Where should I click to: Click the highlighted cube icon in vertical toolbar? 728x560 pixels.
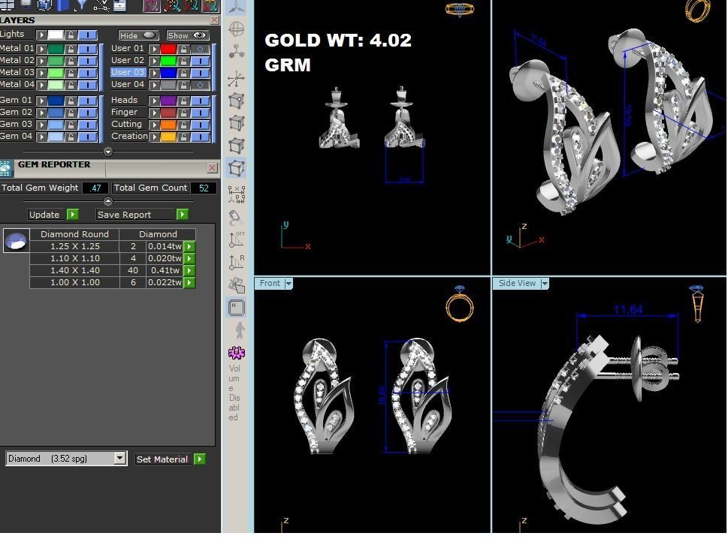point(237,167)
